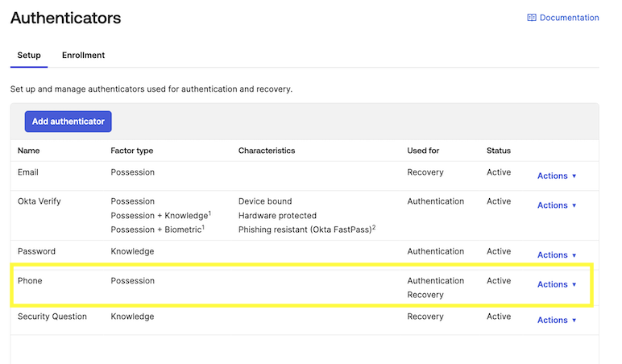This screenshot has width=622, height=364.
Task: Open Actions dropdown for Security Question
Action: 557,321
